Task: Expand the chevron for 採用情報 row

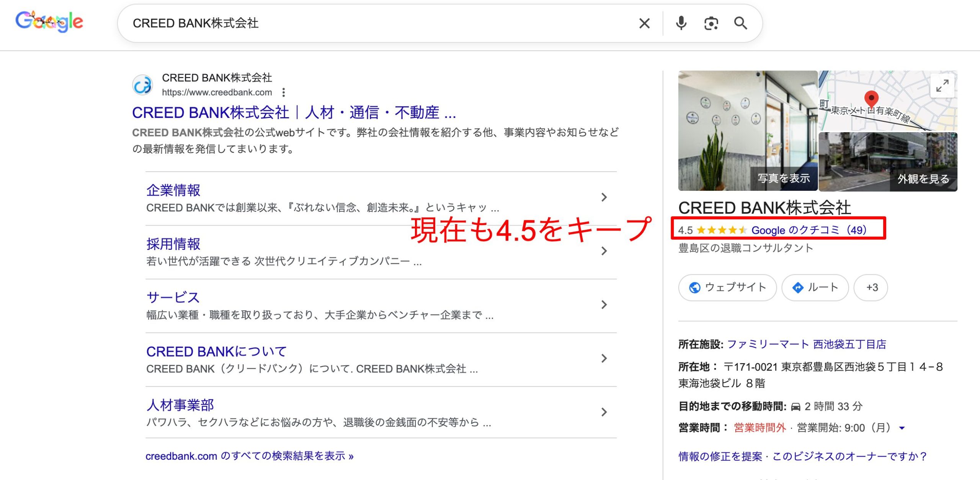Action: pyautogui.click(x=604, y=251)
